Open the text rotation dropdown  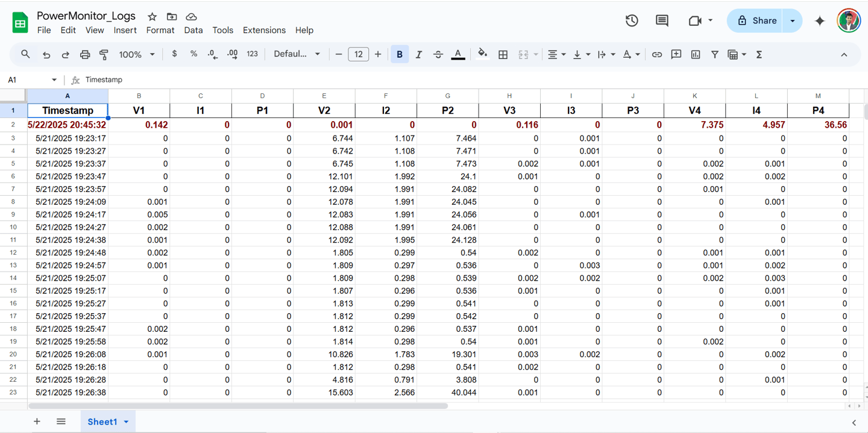(x=631, y=54)
